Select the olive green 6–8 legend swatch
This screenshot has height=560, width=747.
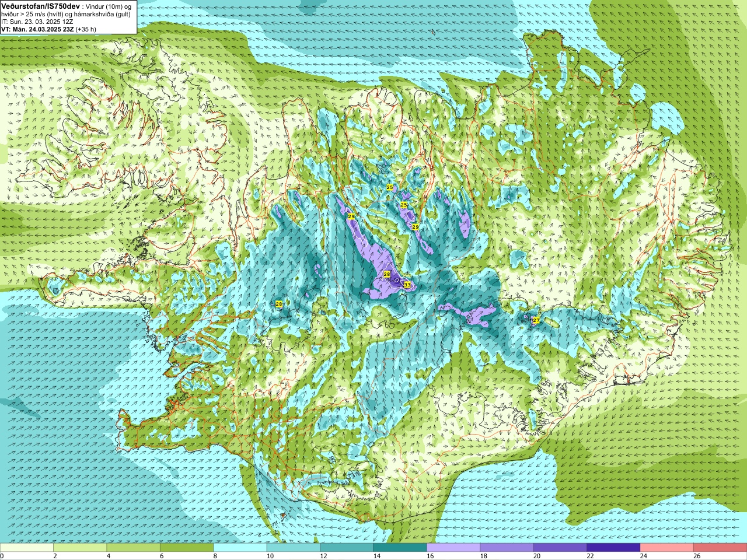[x=187, y=547]
